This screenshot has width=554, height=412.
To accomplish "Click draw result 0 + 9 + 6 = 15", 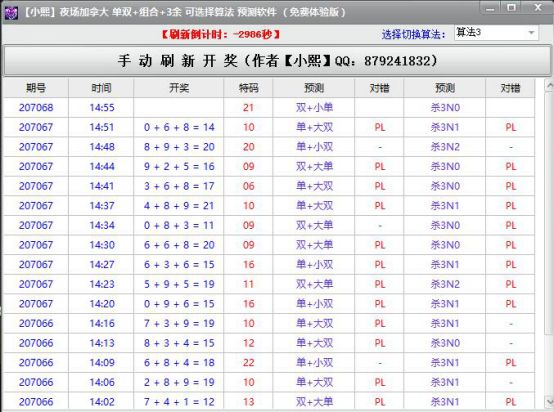I will pyautogui.click(x=179, y=304).
